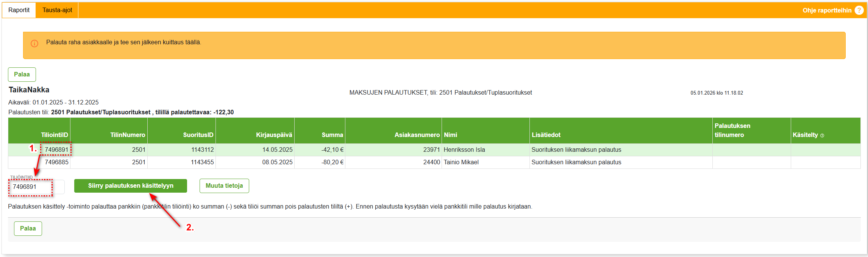Click the Henriksson Isla name cell
The width and height of the screenshot is (868, 257).
coord(464,150)
